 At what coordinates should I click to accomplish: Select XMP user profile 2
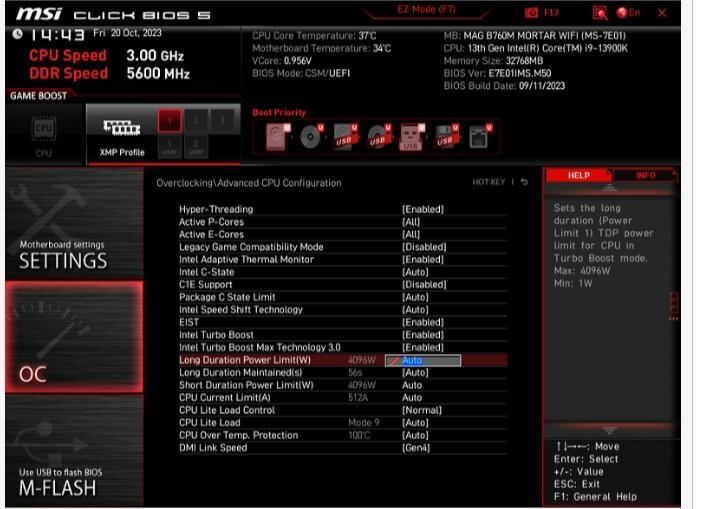click(196, 147)
